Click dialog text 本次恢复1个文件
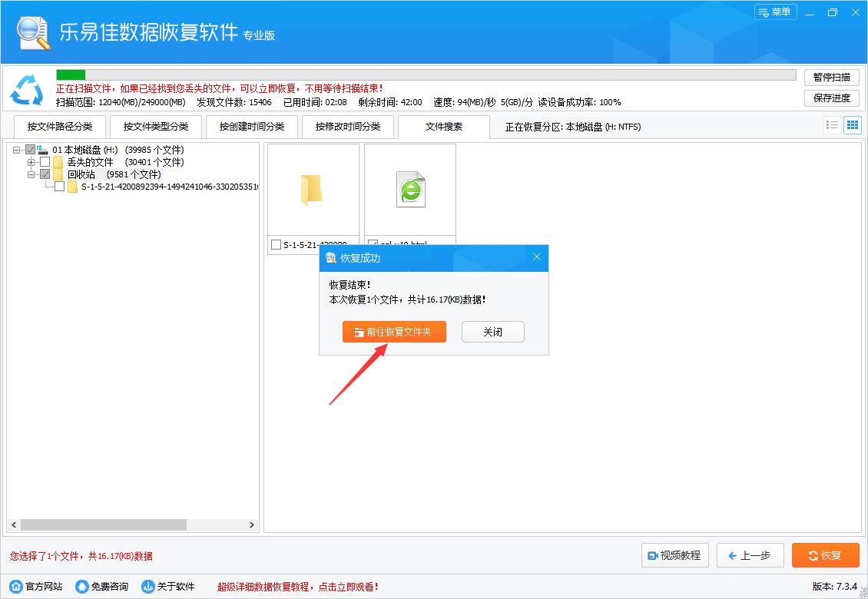868x599 pixels. (x=408, y=299)
